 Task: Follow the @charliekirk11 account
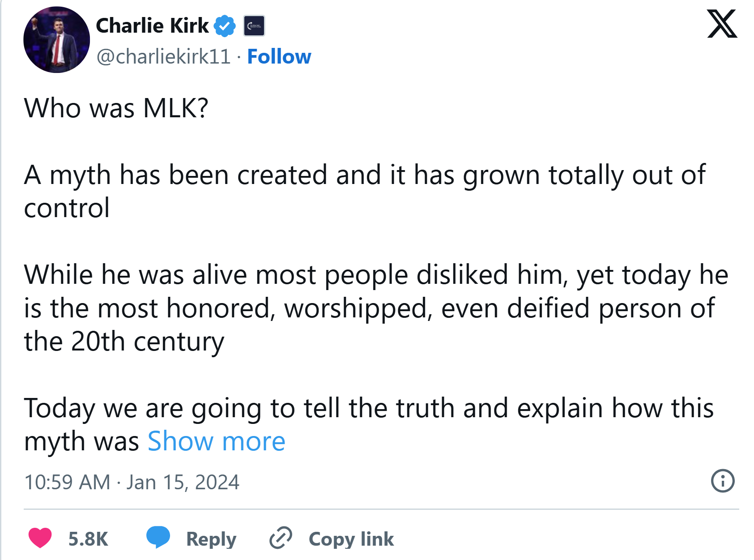(x=279, y=57)
